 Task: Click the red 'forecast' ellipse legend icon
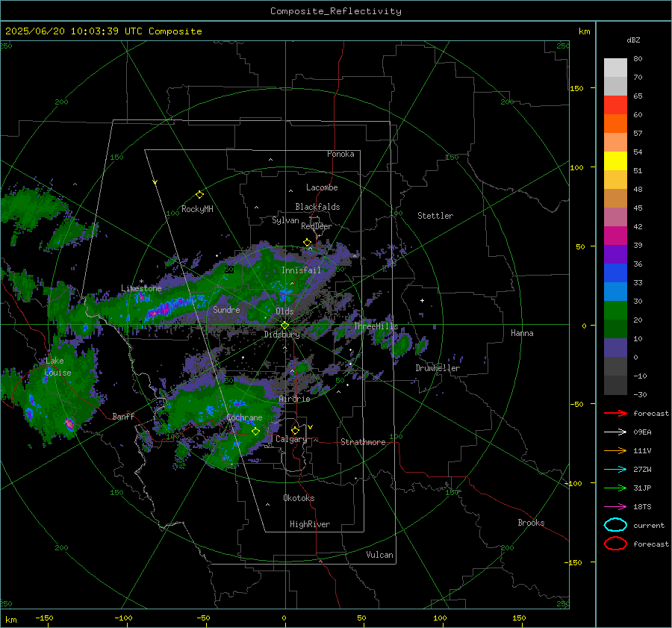(615, 544)
